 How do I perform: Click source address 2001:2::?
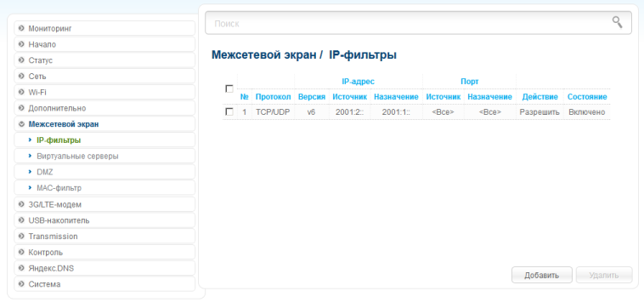(x=349, y=111)
